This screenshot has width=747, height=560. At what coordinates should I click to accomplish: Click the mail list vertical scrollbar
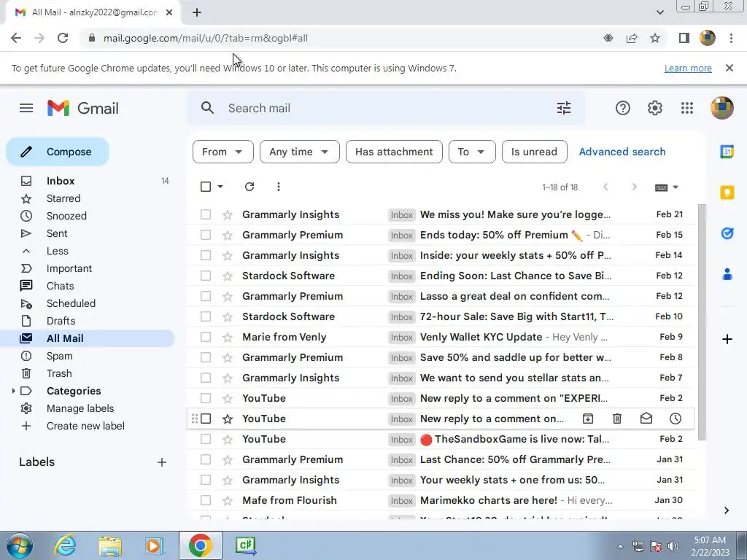click(x=702, y=322)
